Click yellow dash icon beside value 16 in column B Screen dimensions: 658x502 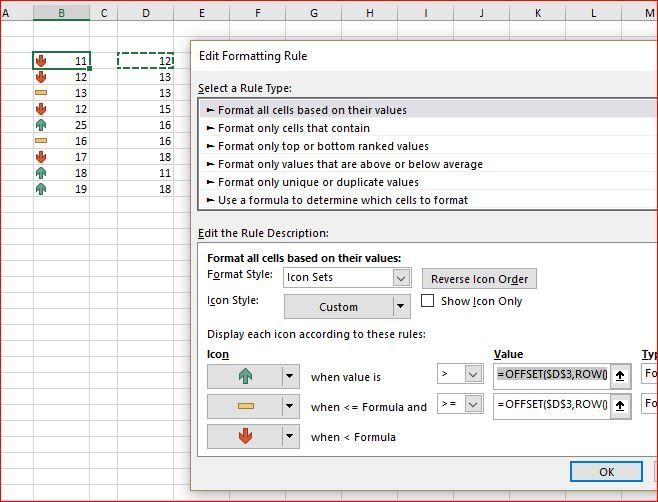(41, 141)
